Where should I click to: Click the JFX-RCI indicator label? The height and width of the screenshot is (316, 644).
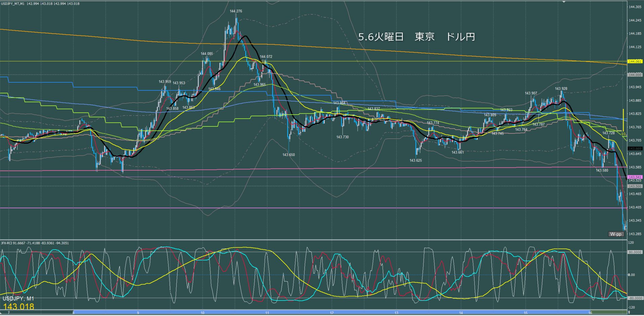(x=7, y=243)
